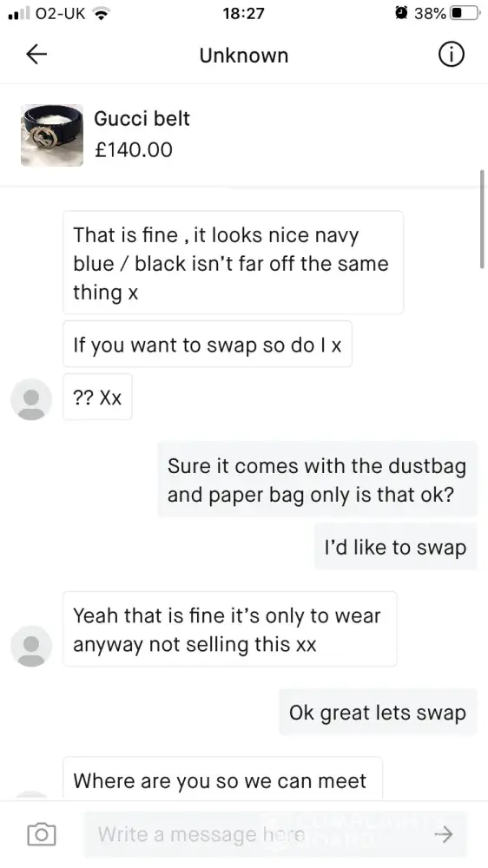Select the dustbag and paper bag message
488x868 pixels.
(x=318, y=479)
